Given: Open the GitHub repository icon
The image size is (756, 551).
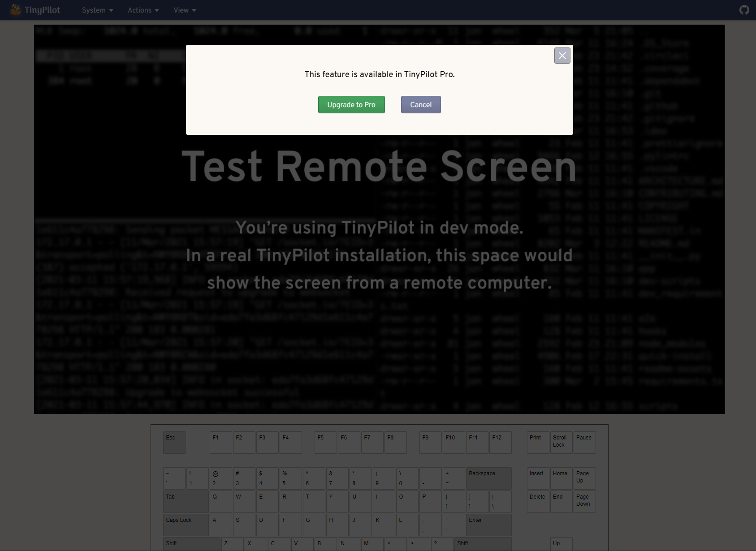Looking at the screenshot, I should pos(744,10).
